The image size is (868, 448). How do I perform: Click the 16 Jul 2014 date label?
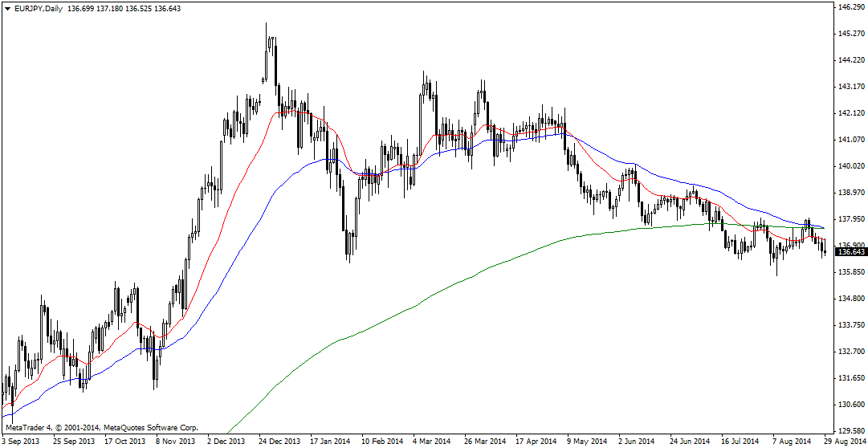[740, 442]
